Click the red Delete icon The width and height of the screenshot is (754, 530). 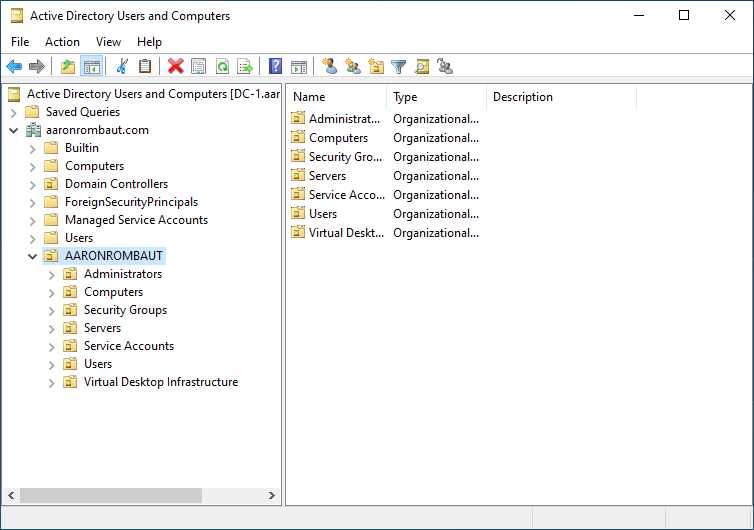coord(175,67)
